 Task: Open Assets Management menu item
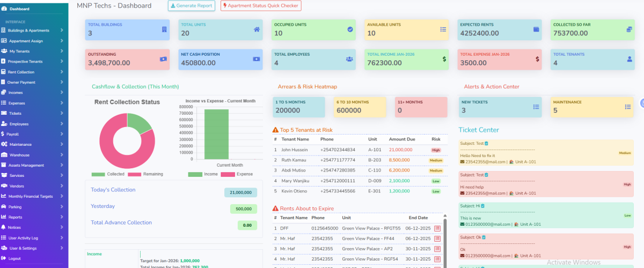tap(34, 165)
